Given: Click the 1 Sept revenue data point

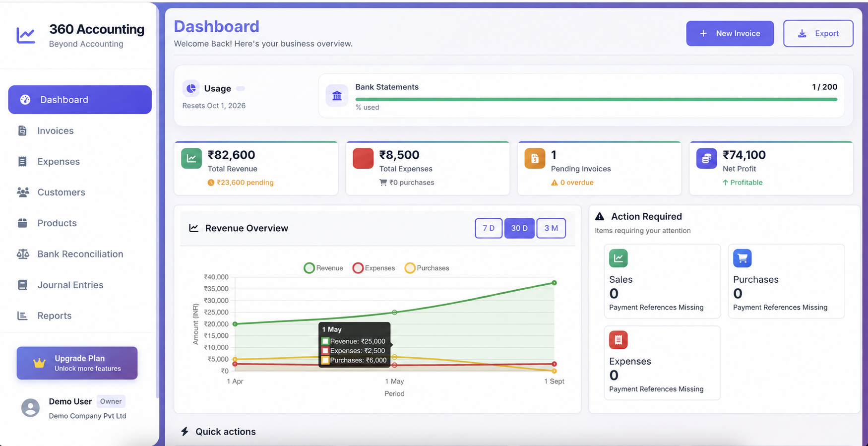Looking at the screenshot, I should 554,283.
